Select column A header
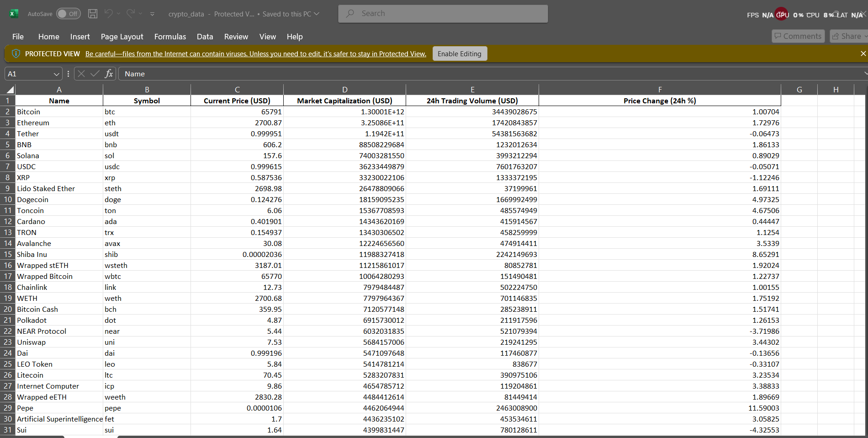Image resolution: width=868 pixels, height=438 pixels. point(59,90)
